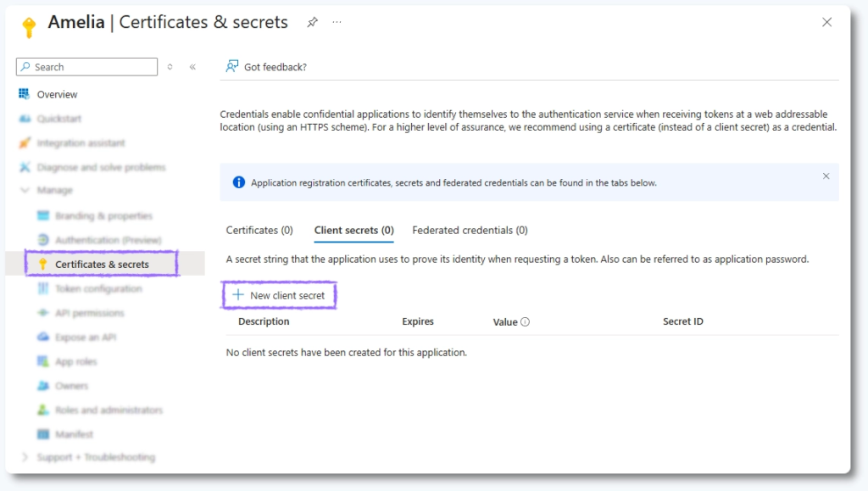The width and height of the screenshot is (868, 491).
Task: Collapse the Manage section
Action: [x=25, y=191]
